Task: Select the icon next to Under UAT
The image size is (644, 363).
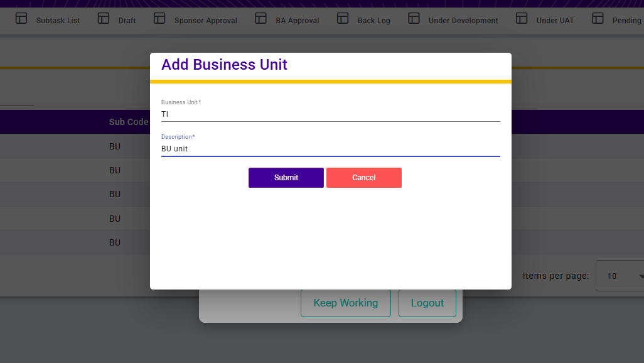Action: [x=522, y=18]
